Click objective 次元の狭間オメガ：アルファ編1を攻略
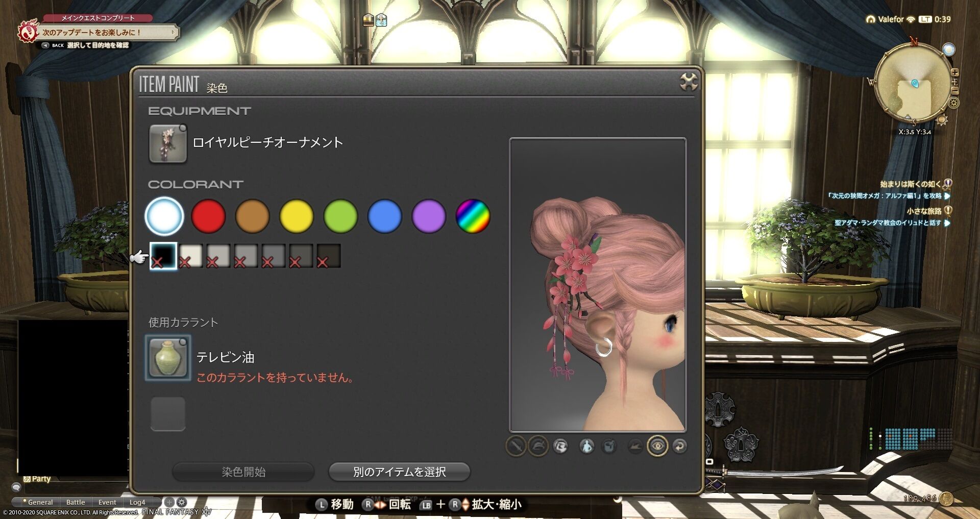The image size is (980, 519). click(884, 195)
